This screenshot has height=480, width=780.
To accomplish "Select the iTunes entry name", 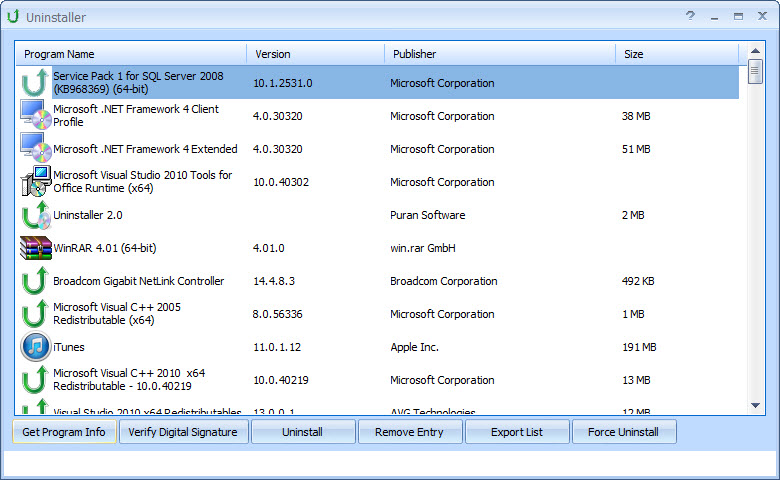I will [69, 347].
